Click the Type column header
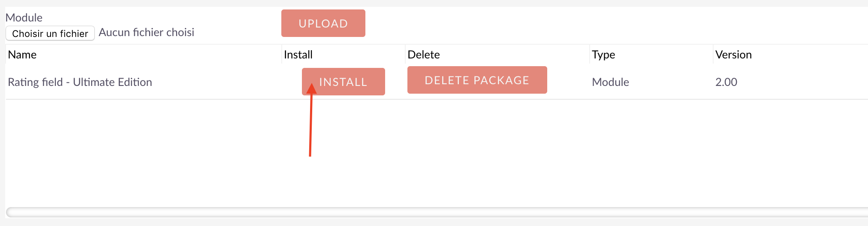868x226 pixels. tap(603, 55)
